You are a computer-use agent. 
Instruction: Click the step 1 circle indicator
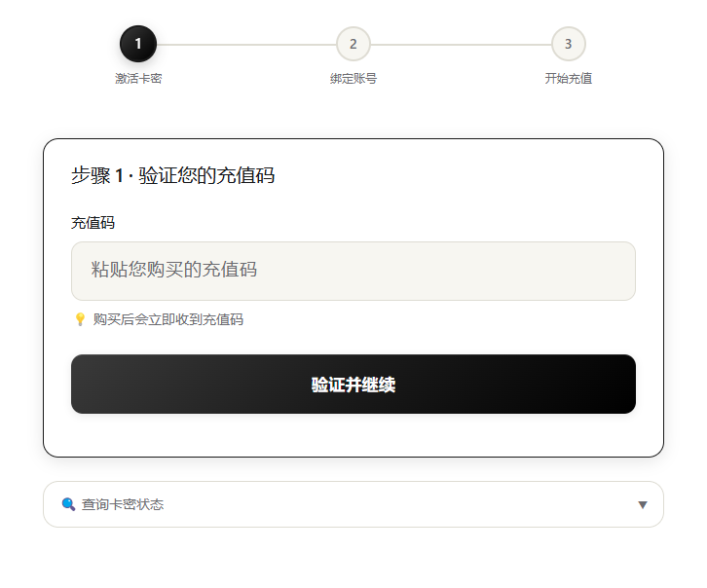pos(138,44)
